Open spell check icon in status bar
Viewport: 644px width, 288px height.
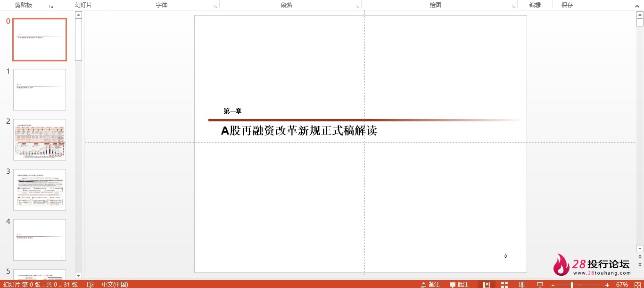click(x=91, y=285)
